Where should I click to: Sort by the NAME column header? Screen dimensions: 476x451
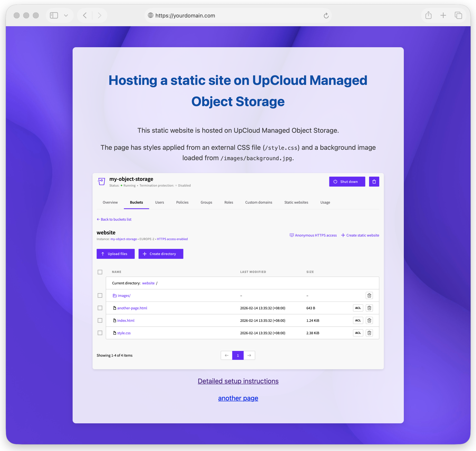click(117, 272)
